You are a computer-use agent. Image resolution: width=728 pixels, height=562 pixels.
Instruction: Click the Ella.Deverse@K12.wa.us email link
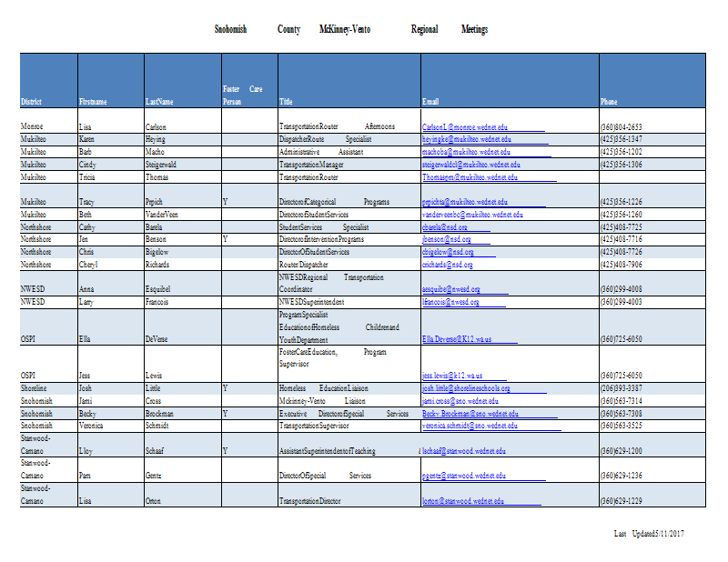click(457, 339)
